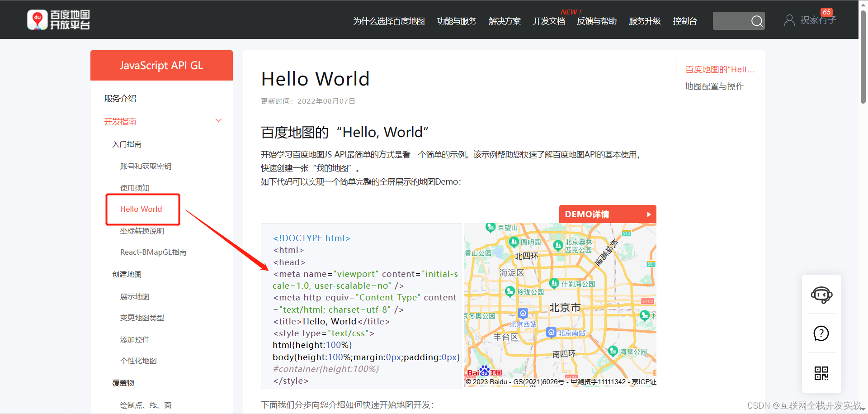Click the Baidu Map Open Platform logo
868x414 pixels.
pyautogui.click(x=58, y=20)
